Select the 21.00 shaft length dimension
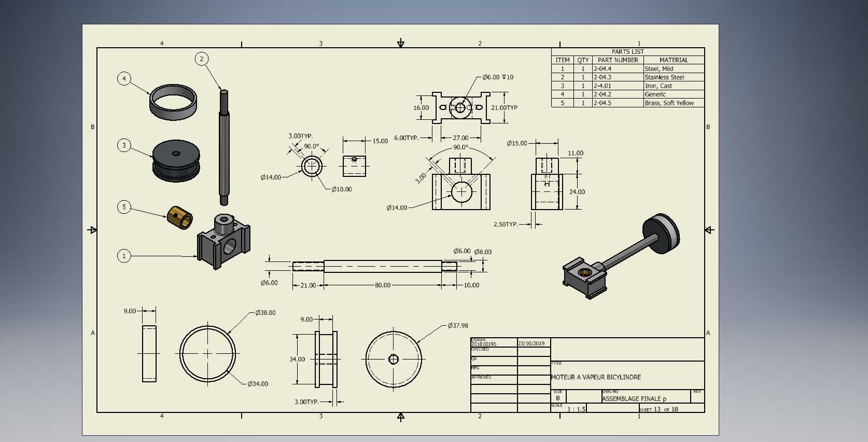Screen dimensions: 868x442 (x=308, y=285)
